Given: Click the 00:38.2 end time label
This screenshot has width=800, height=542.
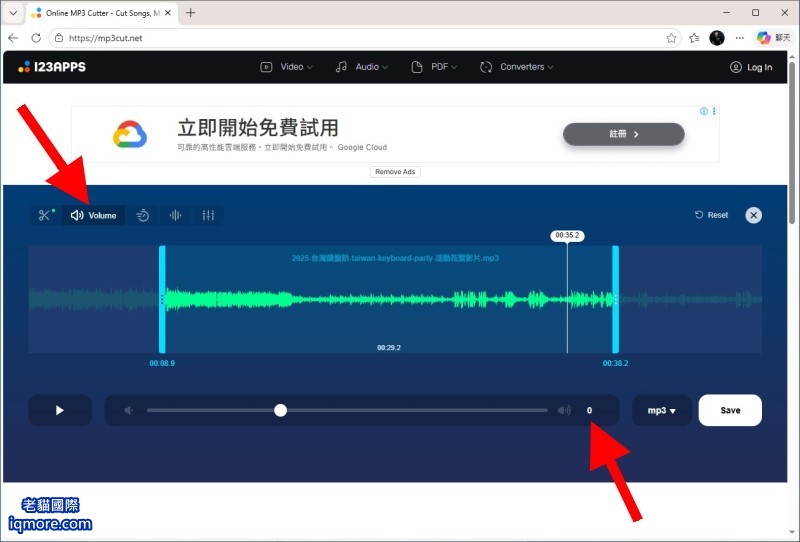Looking at the screenshot, I should tap(616, 363).
